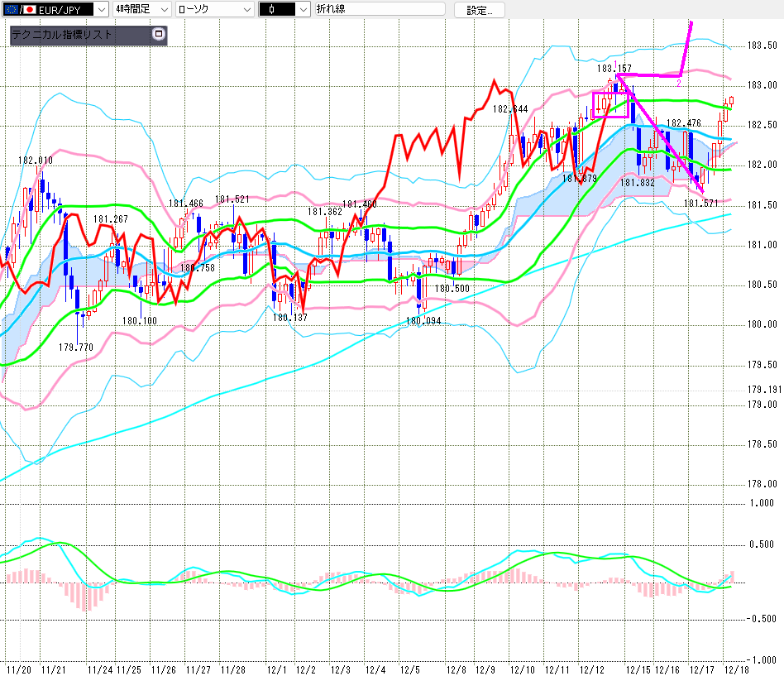
Task: Click the 179.770 low price label
Action: click(x=75, y=348)
